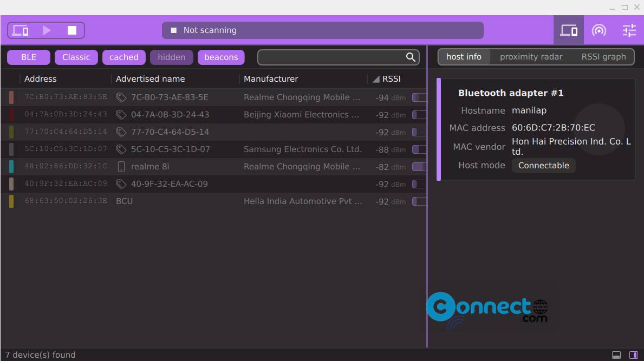The height and width of the screenshot is (361, 644).
Task: Switch to the RSSI graph tab
Action: coord(604,57)
